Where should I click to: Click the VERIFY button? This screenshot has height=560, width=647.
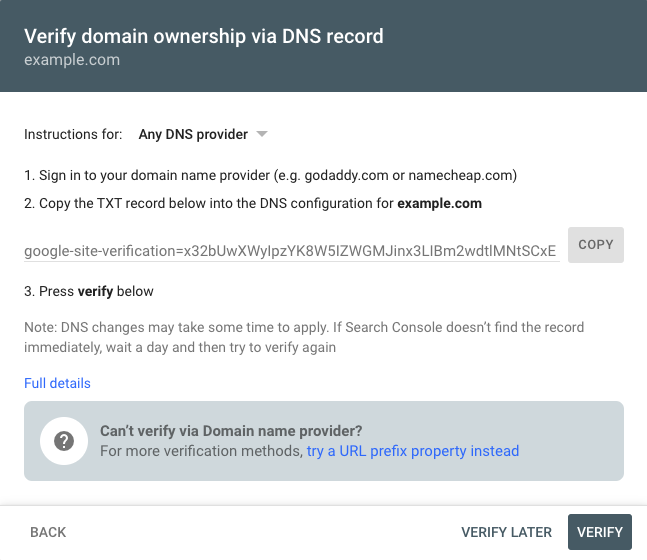(x=600, y=532)
